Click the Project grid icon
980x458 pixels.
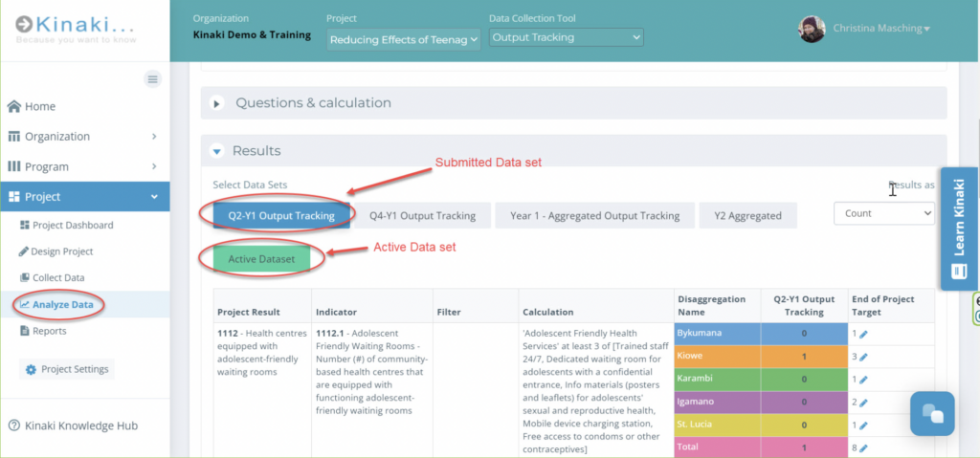[x=13, y=197]
